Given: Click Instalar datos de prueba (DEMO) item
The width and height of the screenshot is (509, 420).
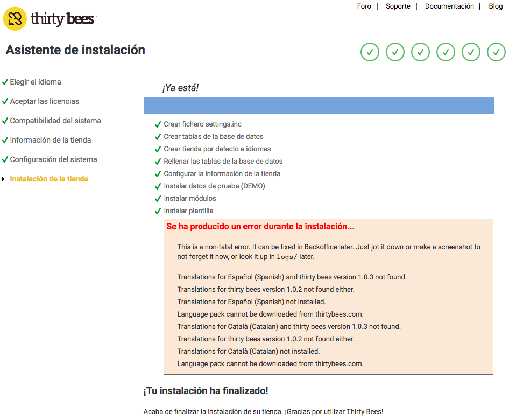Looking at the screenshot, I should (x=214, y=186).
